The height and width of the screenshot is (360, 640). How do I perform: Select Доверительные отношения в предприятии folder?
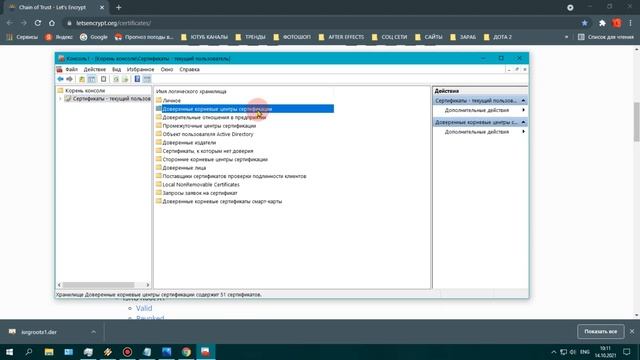[x=211, y=118]
